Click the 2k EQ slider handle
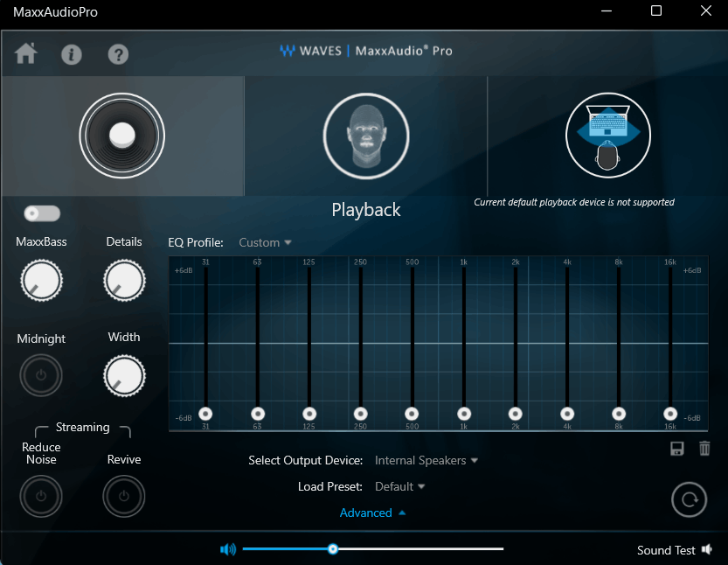This screenshot has width=728, height=565. (516, 414)
